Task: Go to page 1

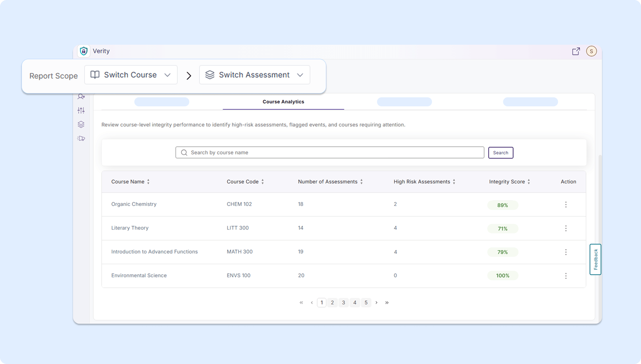Action: tap(322, 302)
